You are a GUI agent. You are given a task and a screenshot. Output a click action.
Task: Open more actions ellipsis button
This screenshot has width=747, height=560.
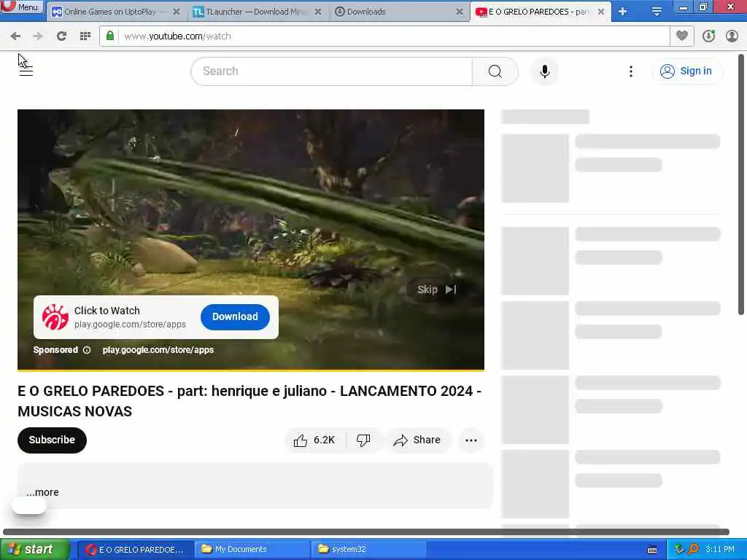(471, 440)
